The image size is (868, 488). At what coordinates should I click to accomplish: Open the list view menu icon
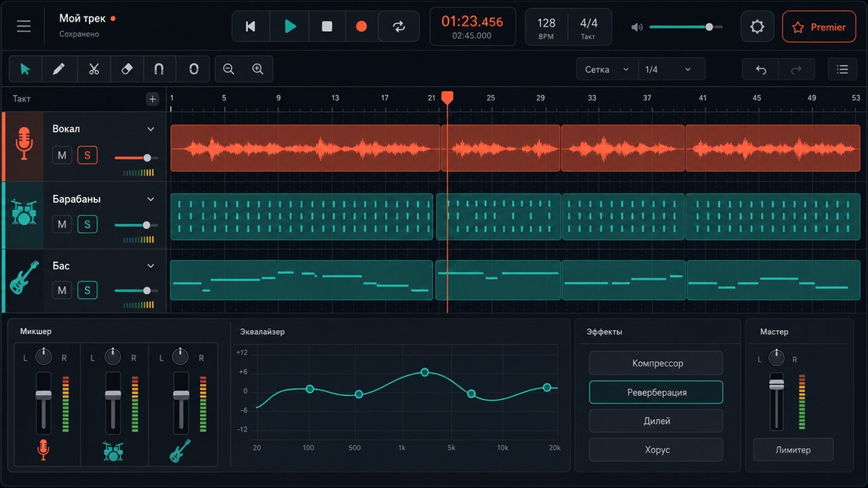pyautogui.click(x=842, y=69)
